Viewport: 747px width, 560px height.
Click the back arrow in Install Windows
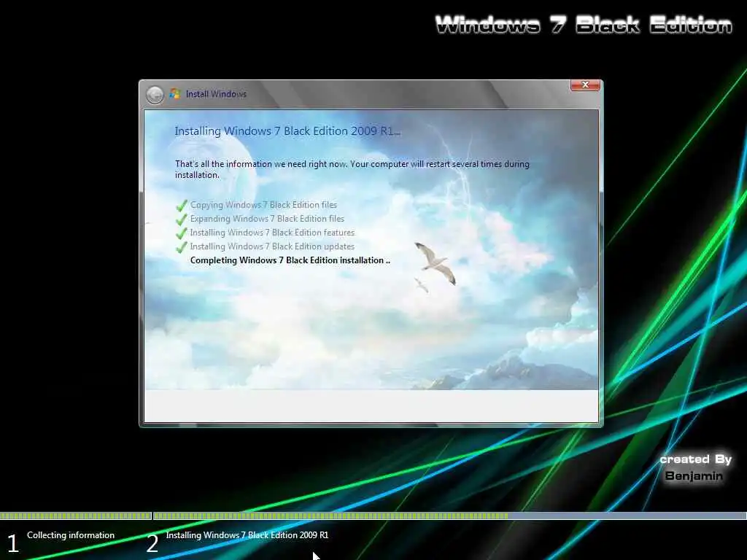click(155, 95)
